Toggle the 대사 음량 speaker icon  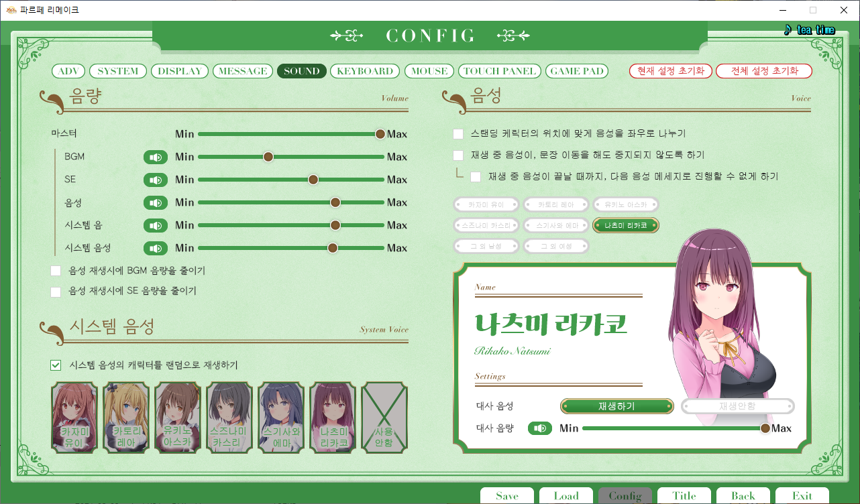(540, 428)
